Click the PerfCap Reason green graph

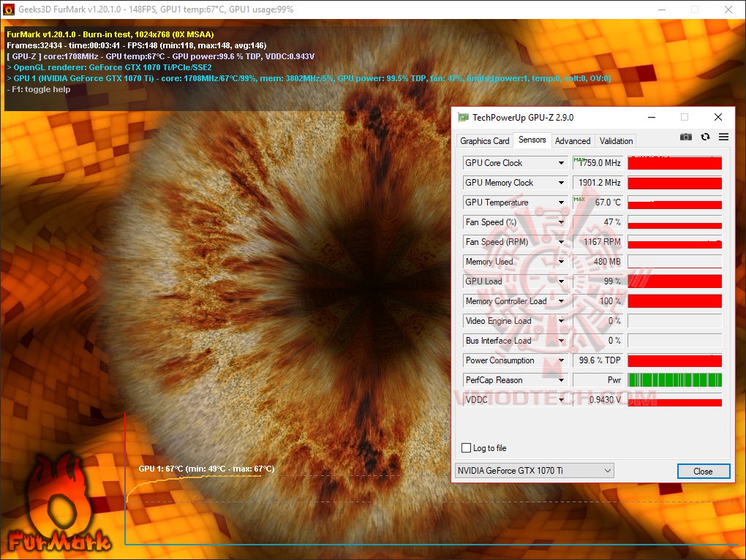point(674,380)
